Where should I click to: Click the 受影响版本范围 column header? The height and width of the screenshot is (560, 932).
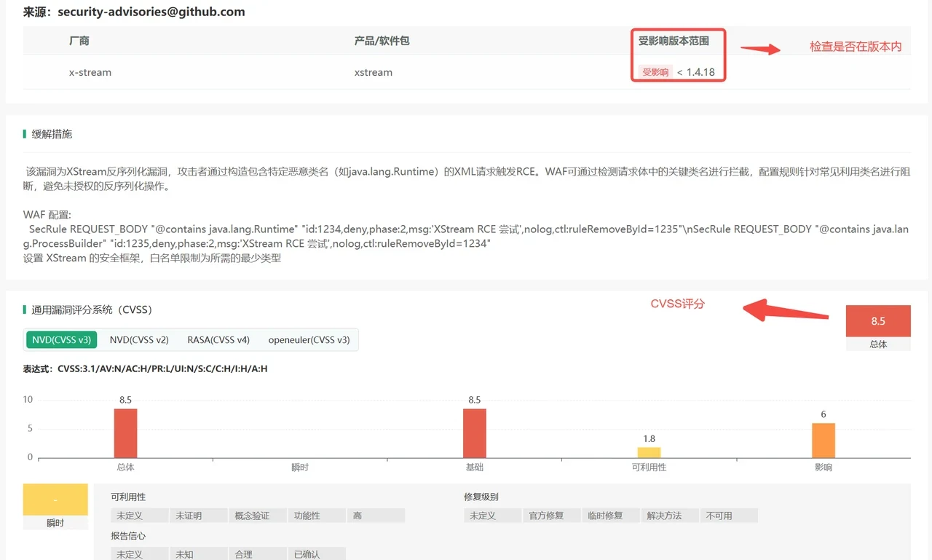(674, 41)
